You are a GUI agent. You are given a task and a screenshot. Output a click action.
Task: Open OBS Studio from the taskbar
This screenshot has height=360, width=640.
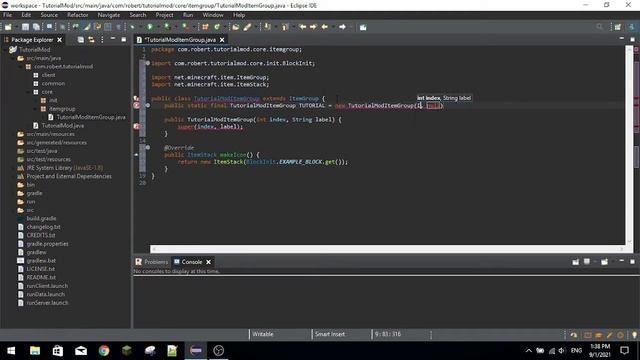pyautogui.click(x=219, y=351)
